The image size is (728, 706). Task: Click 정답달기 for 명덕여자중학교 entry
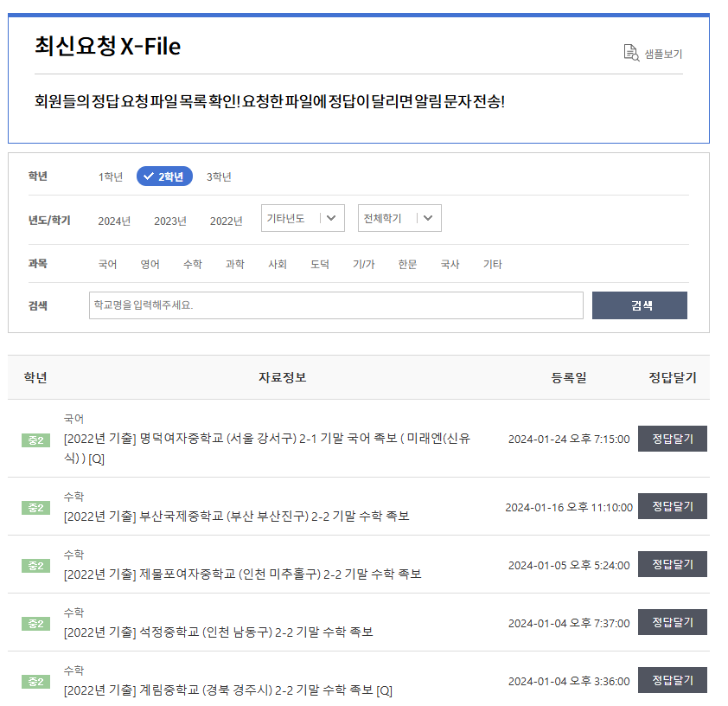pos(672,438)
